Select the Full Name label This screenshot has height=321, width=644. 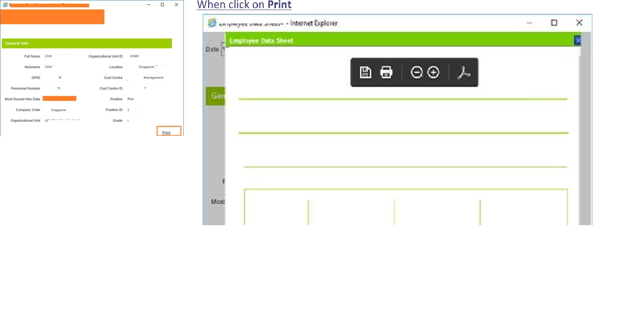tap(32, 56)
